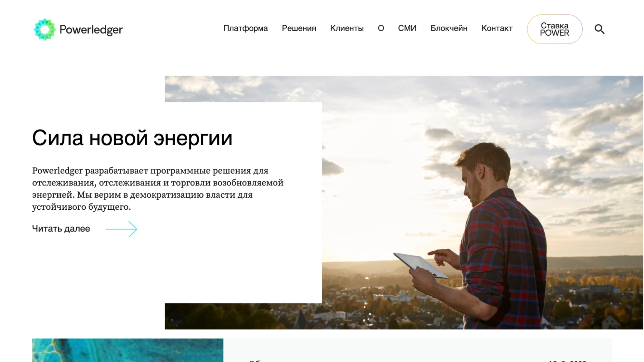Open the О navigation item
The image size is (644, 362).
pyautogui.click(x=381, y=28)
